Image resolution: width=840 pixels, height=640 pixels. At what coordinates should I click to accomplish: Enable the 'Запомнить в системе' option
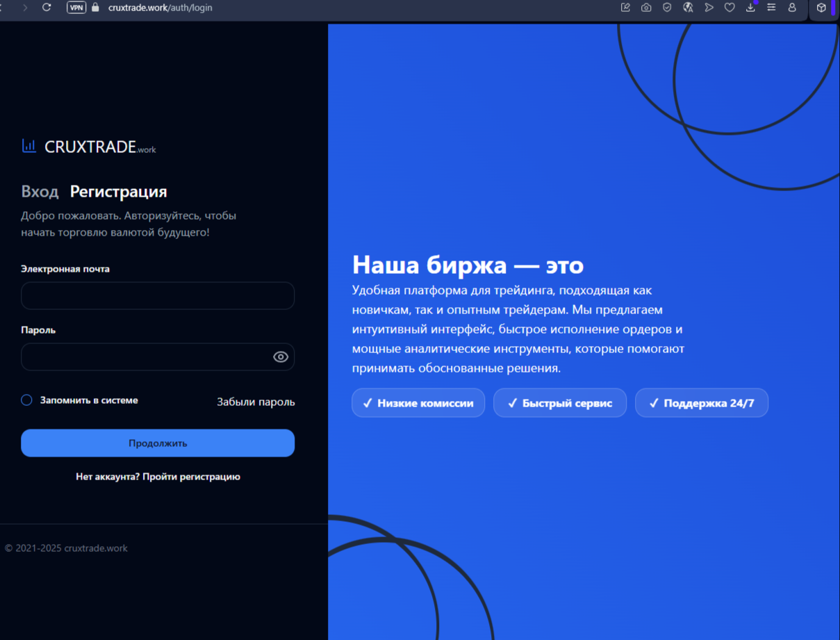26,400
